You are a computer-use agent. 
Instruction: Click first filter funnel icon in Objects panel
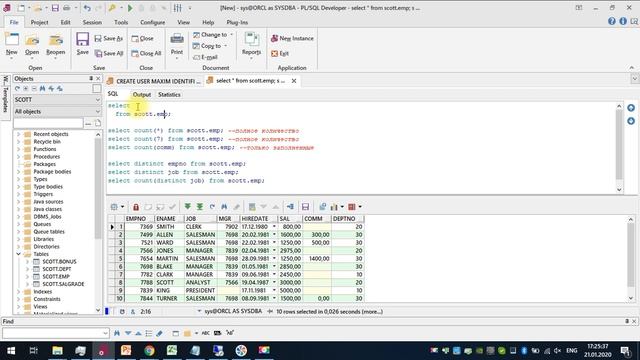(x=51, y=89)
